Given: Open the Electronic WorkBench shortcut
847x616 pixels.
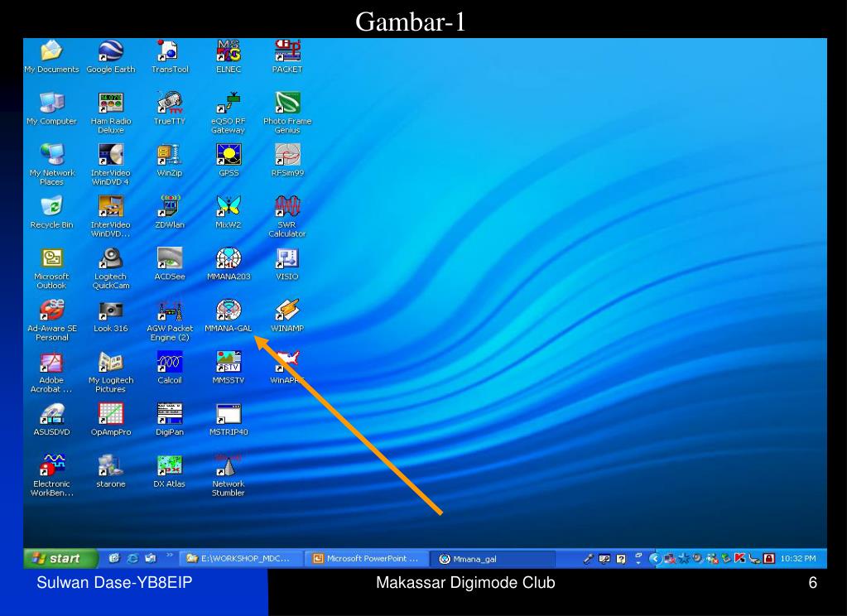Looking at the screenshot, I should pos(51,476).
